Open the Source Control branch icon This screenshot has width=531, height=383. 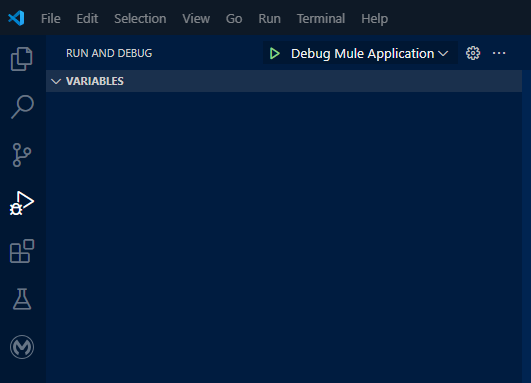pyautogui.click(x=22, y=155)
